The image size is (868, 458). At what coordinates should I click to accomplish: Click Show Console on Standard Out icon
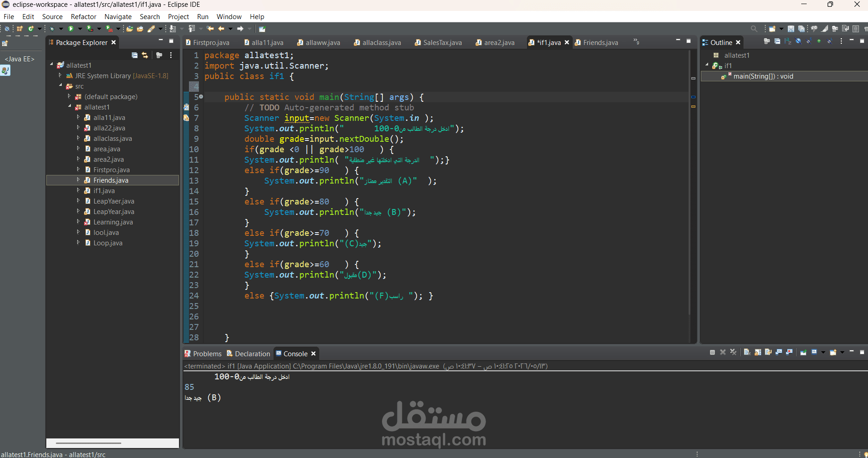779,352
